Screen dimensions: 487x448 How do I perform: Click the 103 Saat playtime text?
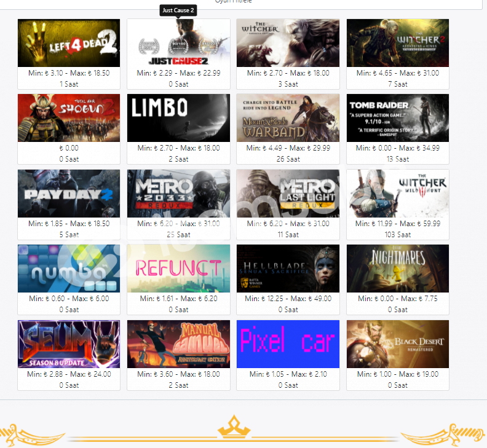(x=398, y=235)
